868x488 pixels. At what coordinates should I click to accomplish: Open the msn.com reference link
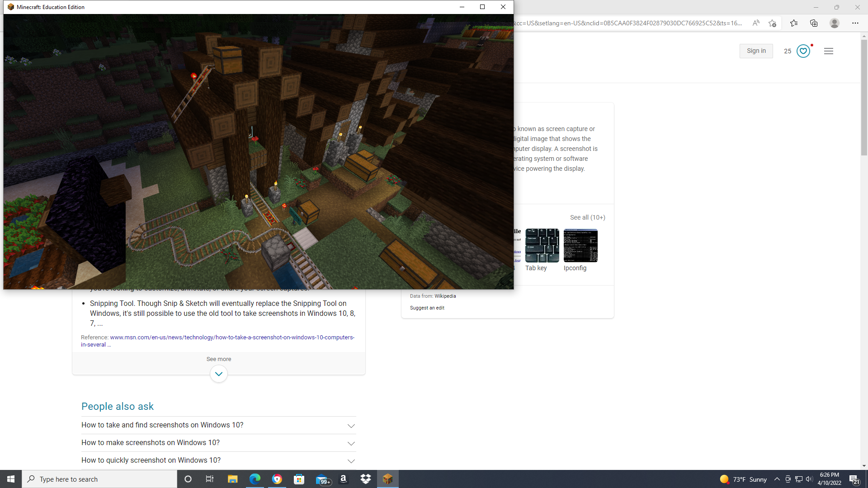[x=217, y=341]
